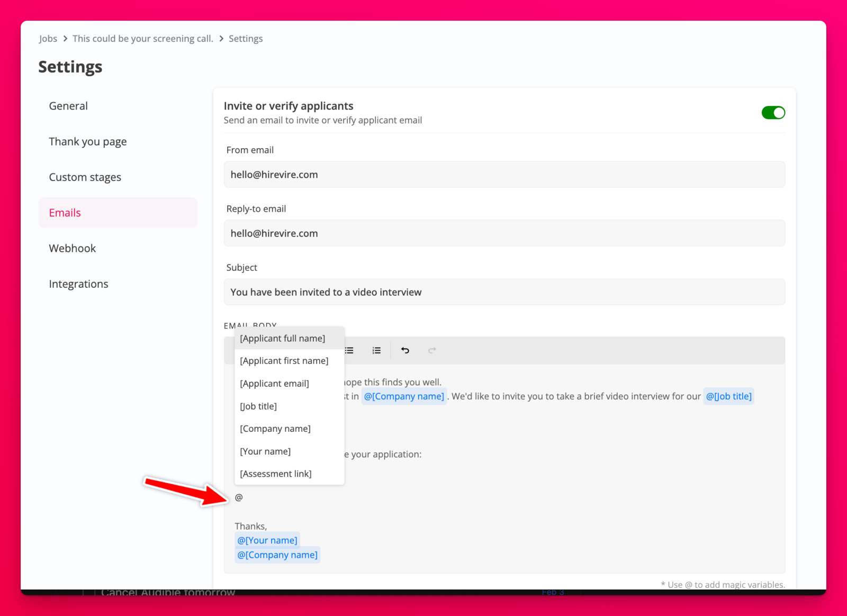The height and width of the screenshot is (616, 847).
Task: Insert [Your name] from variable list
Action: point(265,451)
